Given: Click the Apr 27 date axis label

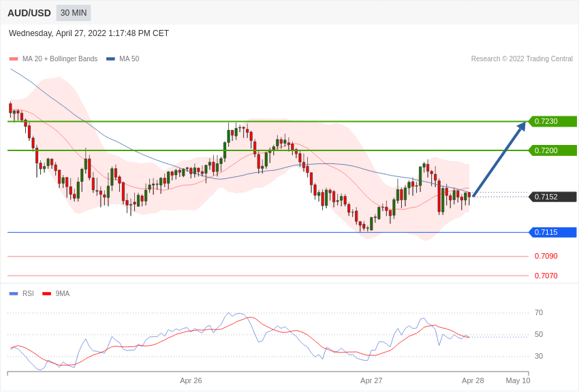Looking at the screenshot, I should tap(371, 380).
